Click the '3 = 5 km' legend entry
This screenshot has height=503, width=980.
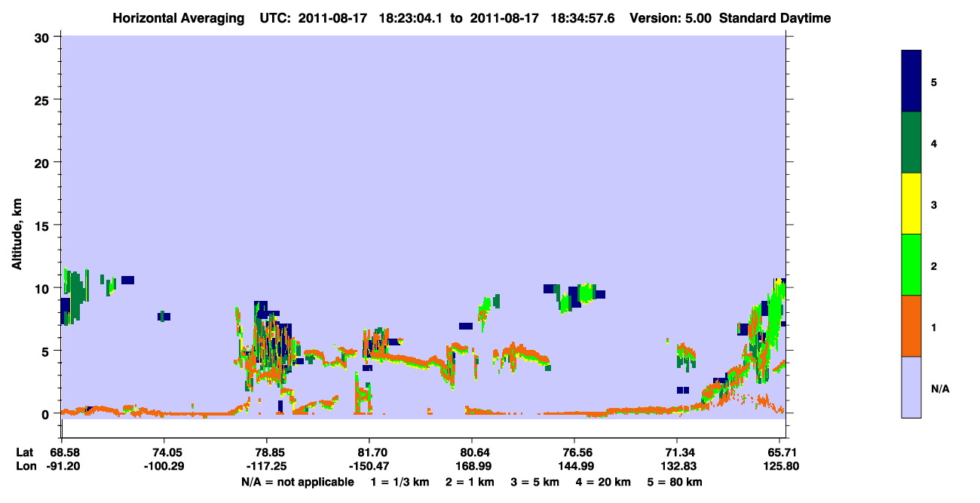(536, 482)
